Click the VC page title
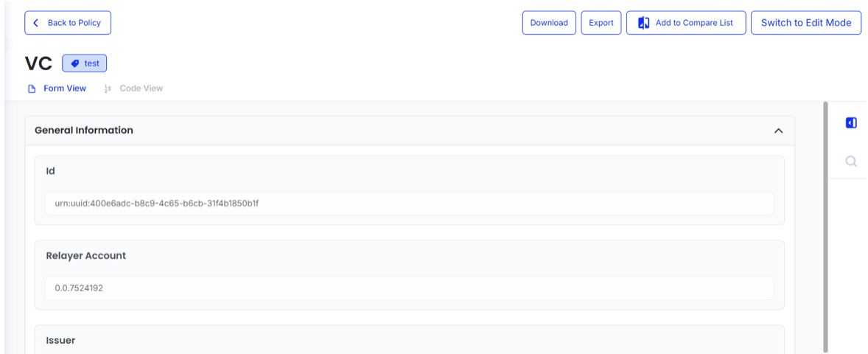The height and width of the screenshot is (354, 868). (38, 63)
